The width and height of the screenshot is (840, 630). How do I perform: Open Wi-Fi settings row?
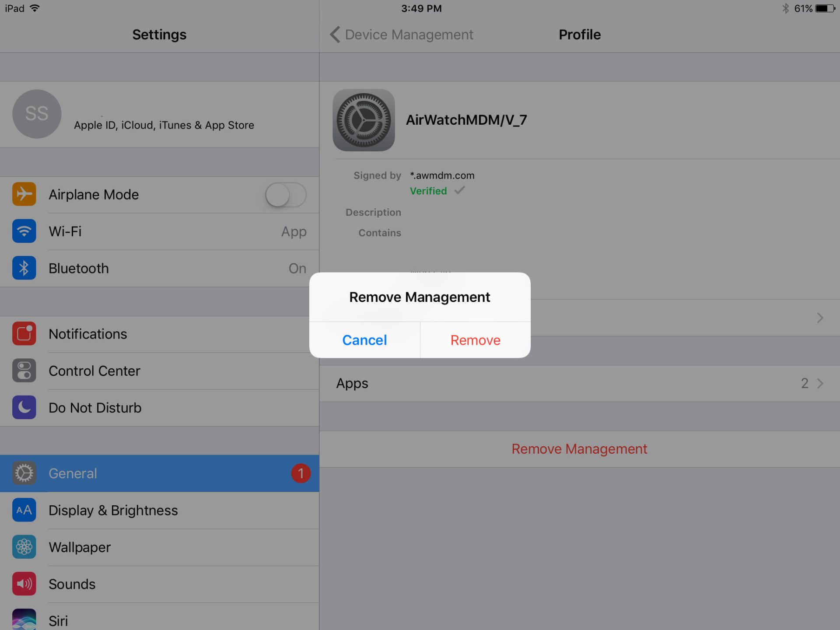(x=159, y=231)
